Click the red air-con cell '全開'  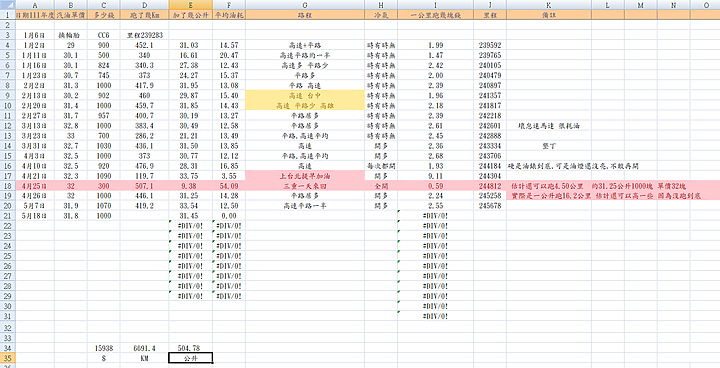(x=381, y=186)
